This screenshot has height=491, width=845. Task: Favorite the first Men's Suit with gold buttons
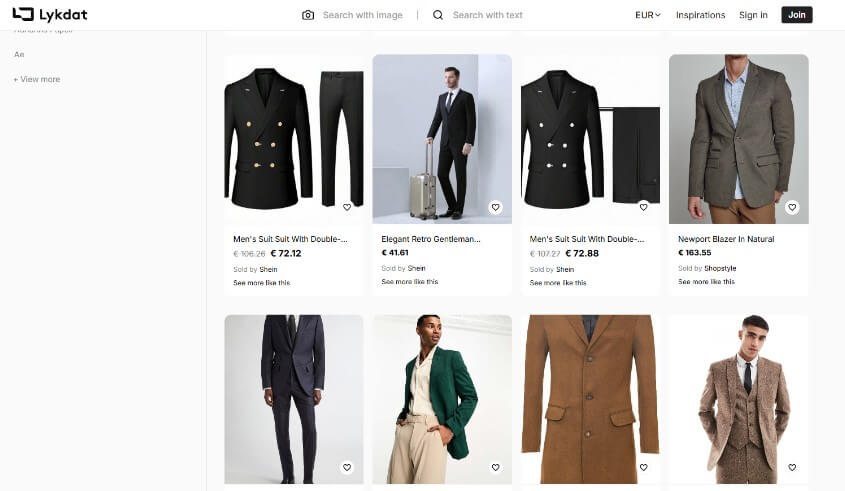tap(347, 207)
